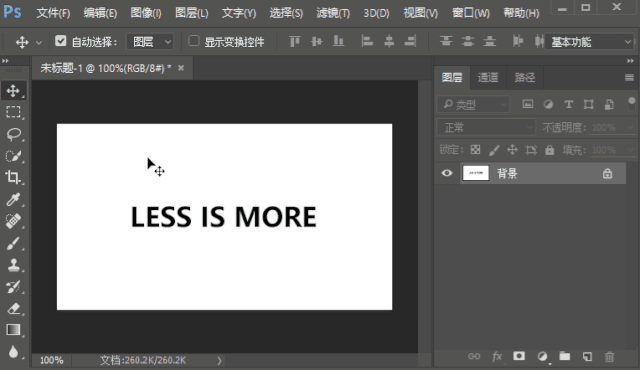Screen dimensions: 640x370
Task: Toggle lock image pixels brush icon
Action: pos(494,150)
